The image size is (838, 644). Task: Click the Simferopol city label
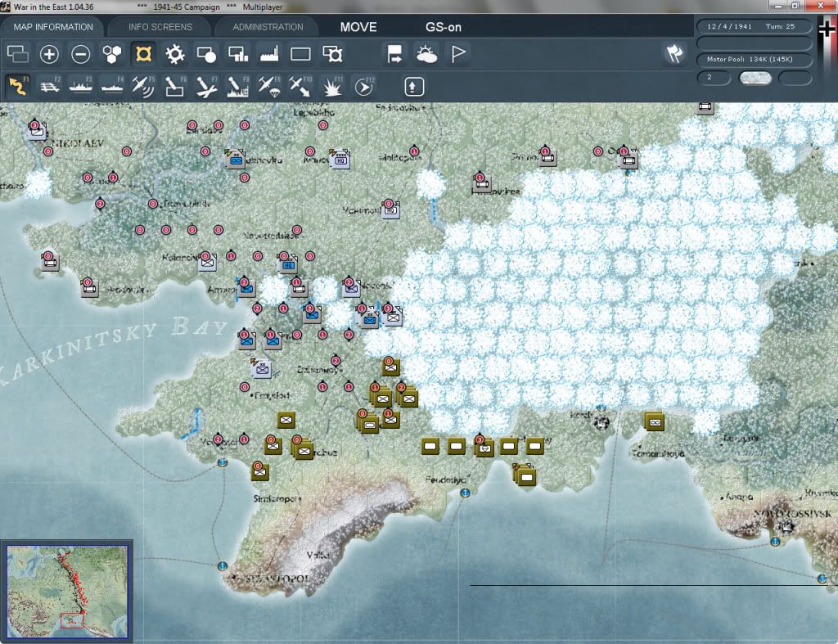(277, 498)
